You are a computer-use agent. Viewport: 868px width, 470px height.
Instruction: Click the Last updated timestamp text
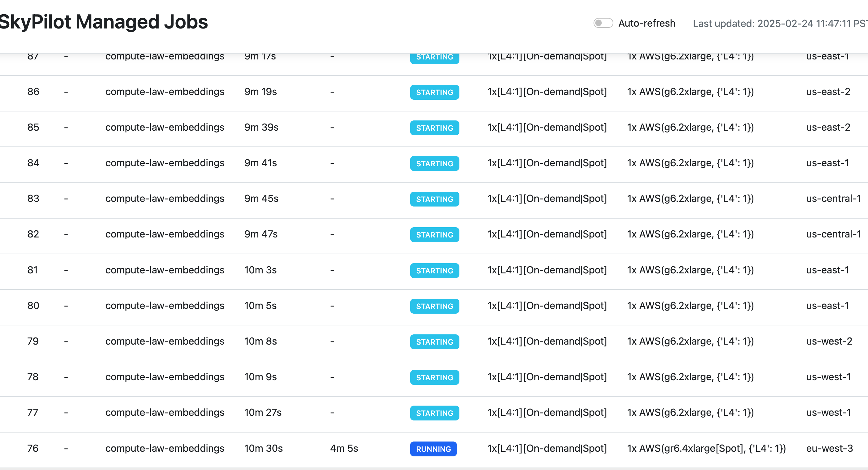tap(779, 24)
